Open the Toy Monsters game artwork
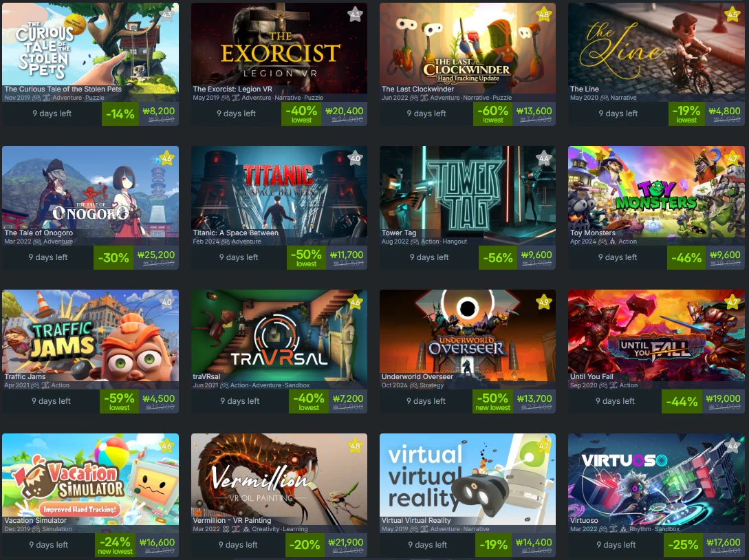Screen dimensions: 749x560 coord(656,191)
